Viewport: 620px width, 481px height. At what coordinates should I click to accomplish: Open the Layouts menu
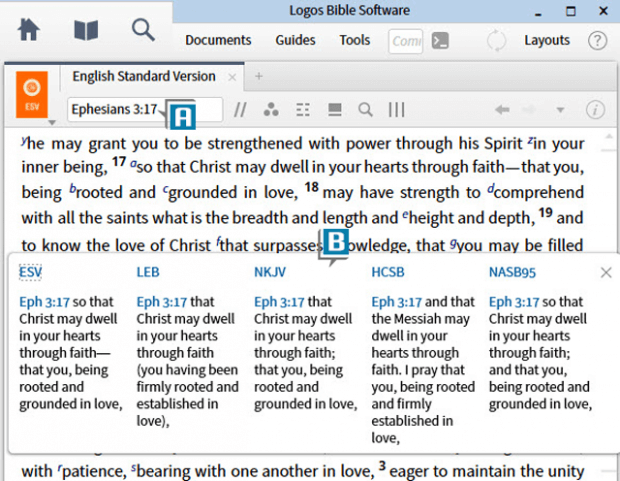(x=547, y=41)
